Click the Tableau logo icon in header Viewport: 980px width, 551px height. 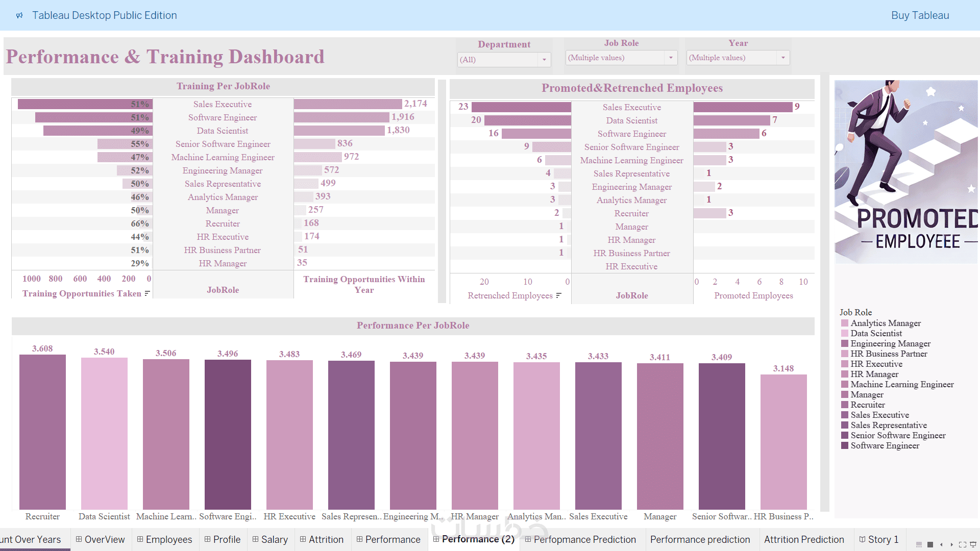pos(19,15)
